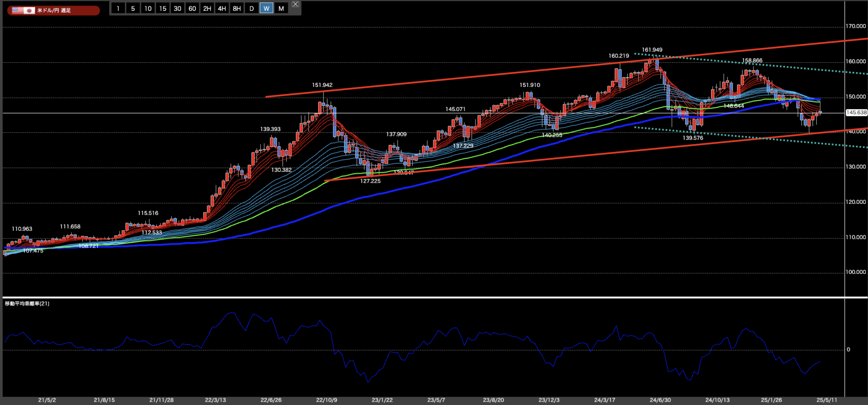Click the 21/8/15 date axis label
Image resolution: width=868 pixels, height=405 pixels.
pyautogui.click(x=104, y=400)
